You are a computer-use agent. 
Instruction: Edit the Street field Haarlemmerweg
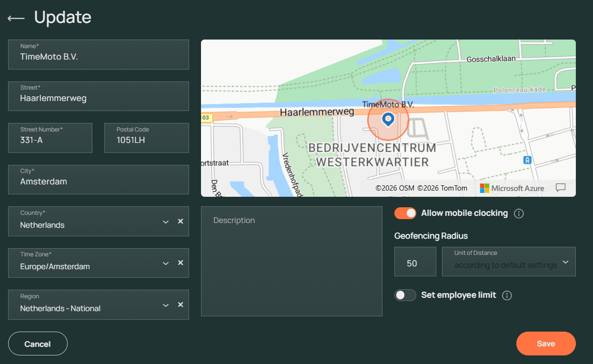coord(99,96)
